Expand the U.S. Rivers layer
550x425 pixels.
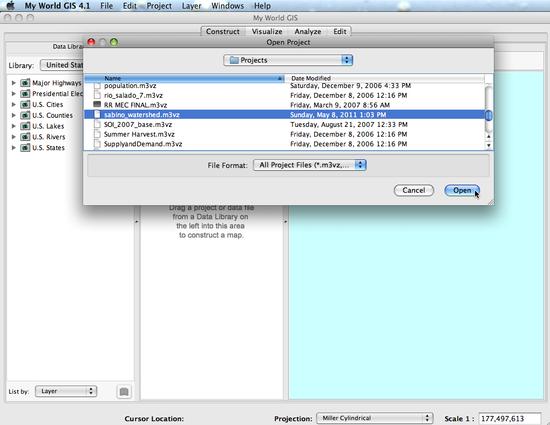tap(13, 137)
